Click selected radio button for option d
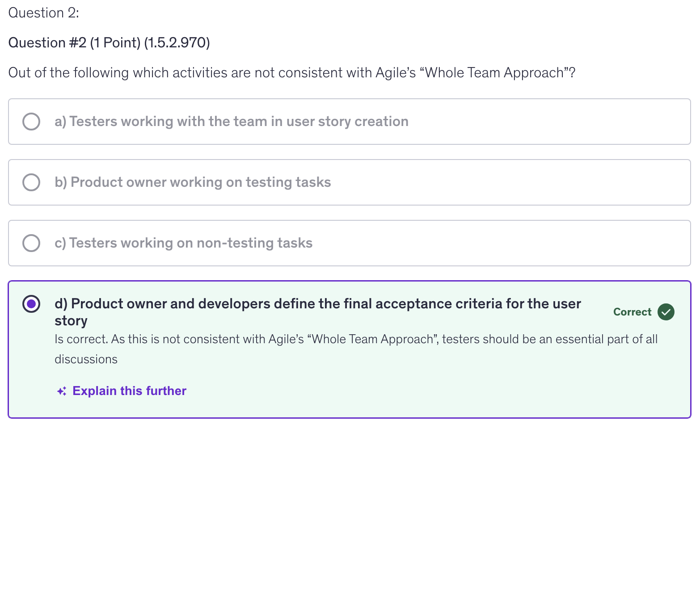700x597 pixels. (31, 304)
